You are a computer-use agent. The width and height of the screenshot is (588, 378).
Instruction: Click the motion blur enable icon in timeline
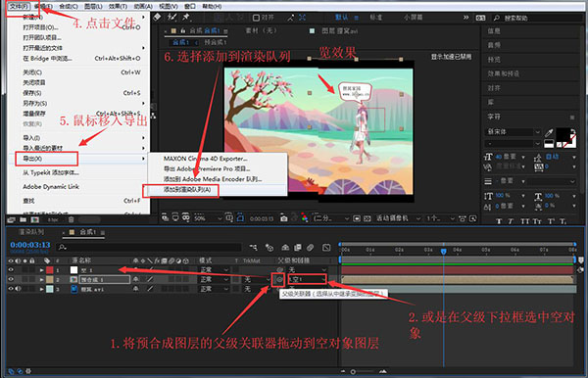[310, 247]
